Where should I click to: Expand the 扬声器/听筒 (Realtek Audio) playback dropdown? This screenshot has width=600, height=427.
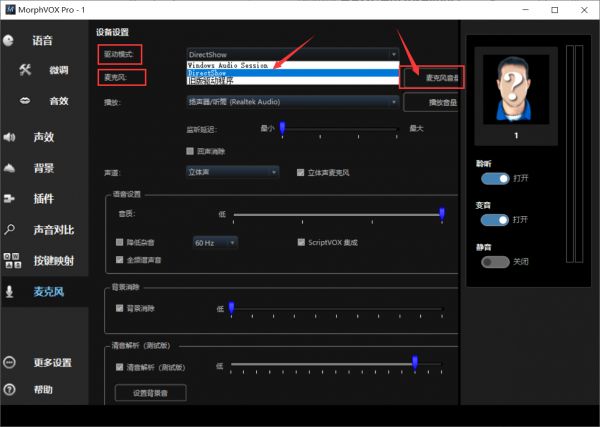pos(293,102)
